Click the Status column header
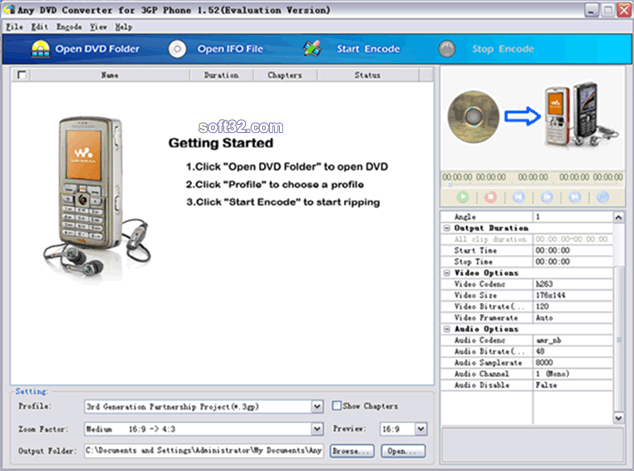This screenshot has height=471, width=634. point(368,75)
